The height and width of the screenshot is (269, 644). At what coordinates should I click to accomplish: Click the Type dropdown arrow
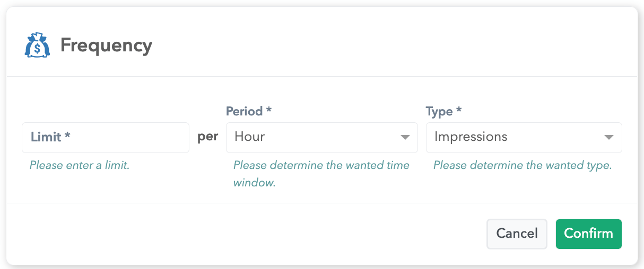[x=608, y=138]
